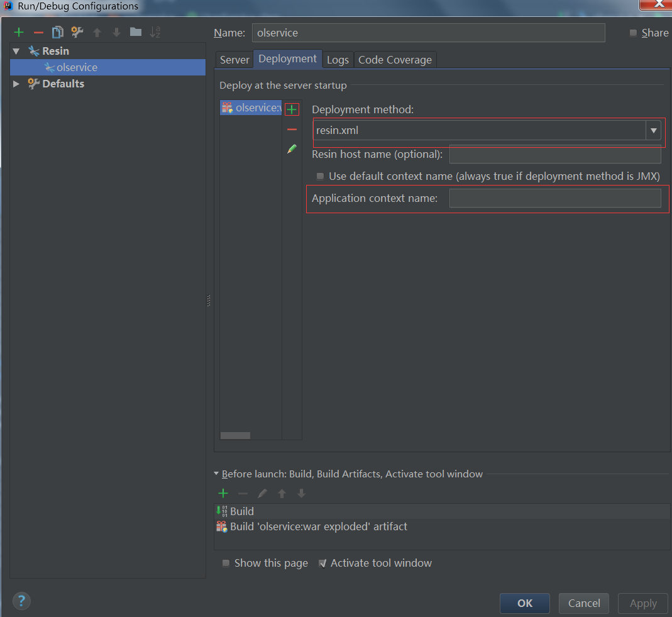Select the olservice configuration in the tree
672x617 pixels.
(x=107, y=67)
